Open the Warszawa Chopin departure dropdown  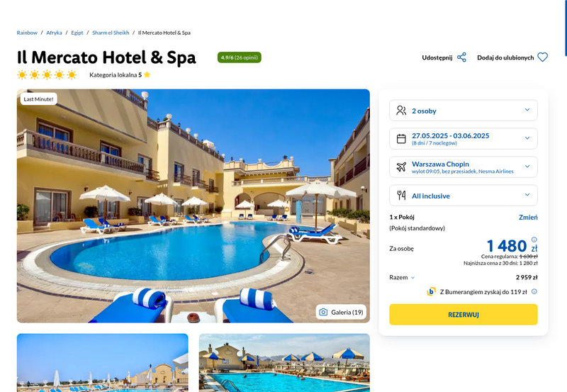tap(464, 167)
